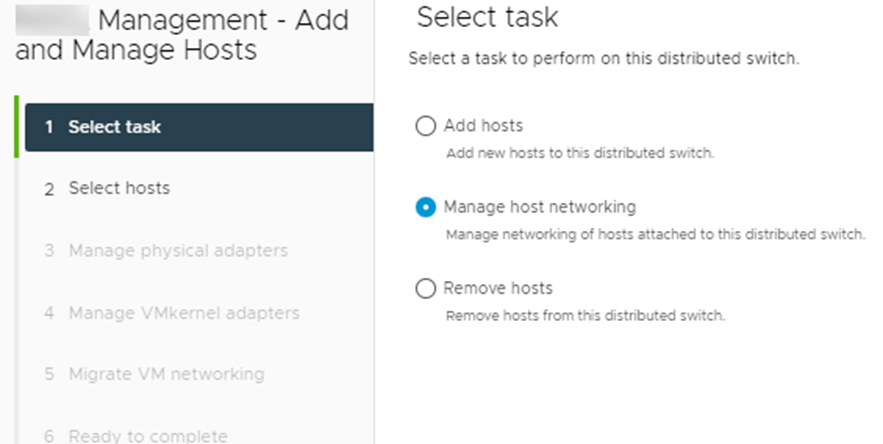Go to step 1 Select task
The height and width of the screenshot is (444, 883).
coord(114,127)
